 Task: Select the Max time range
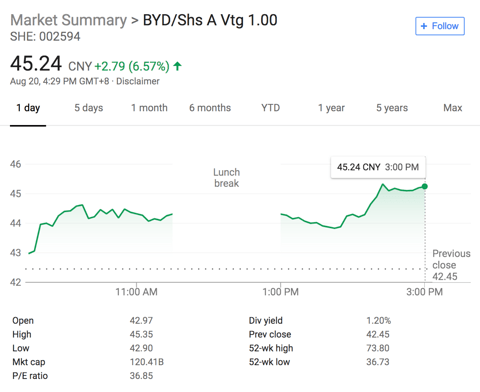453,108
